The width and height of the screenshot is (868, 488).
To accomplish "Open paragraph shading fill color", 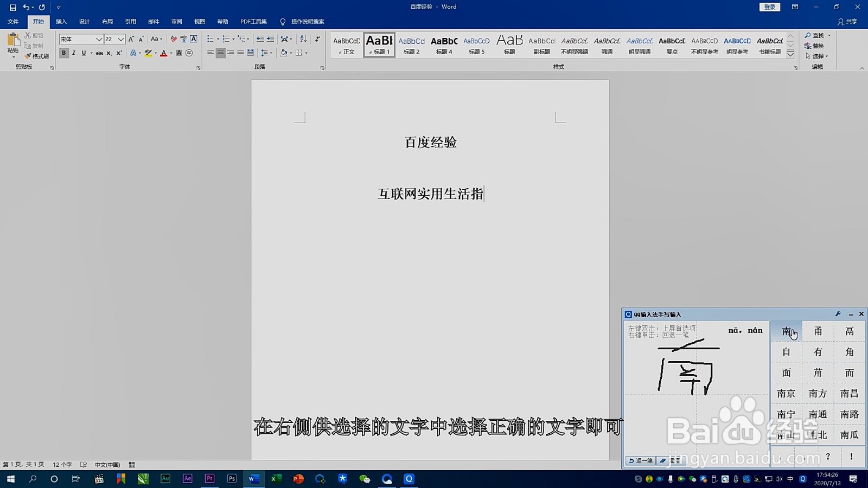I will 283,53.
